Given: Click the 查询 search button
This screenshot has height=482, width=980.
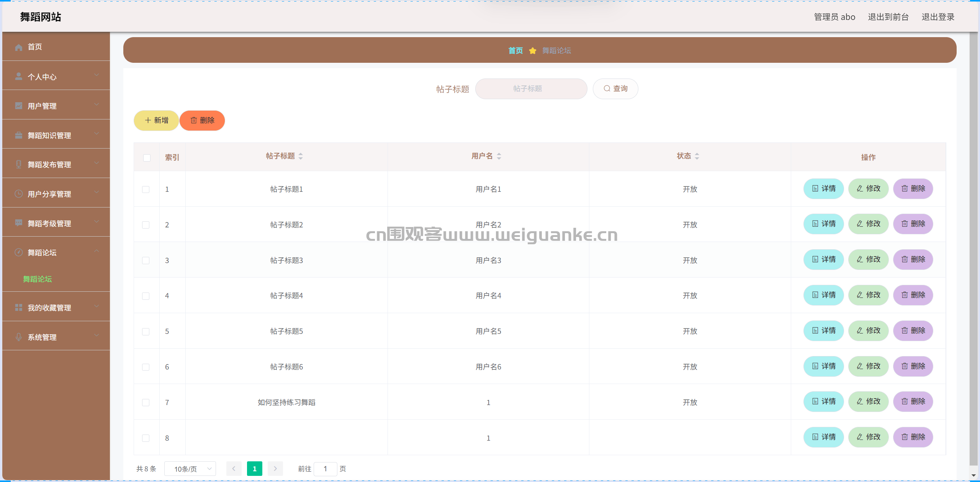Looking at the screenshot, I should (615, 89).
